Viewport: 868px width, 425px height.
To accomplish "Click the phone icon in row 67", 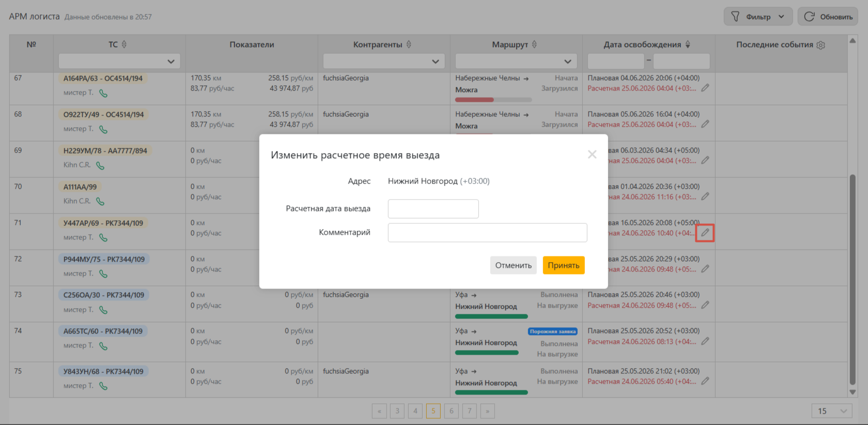I will pos(103,94).
